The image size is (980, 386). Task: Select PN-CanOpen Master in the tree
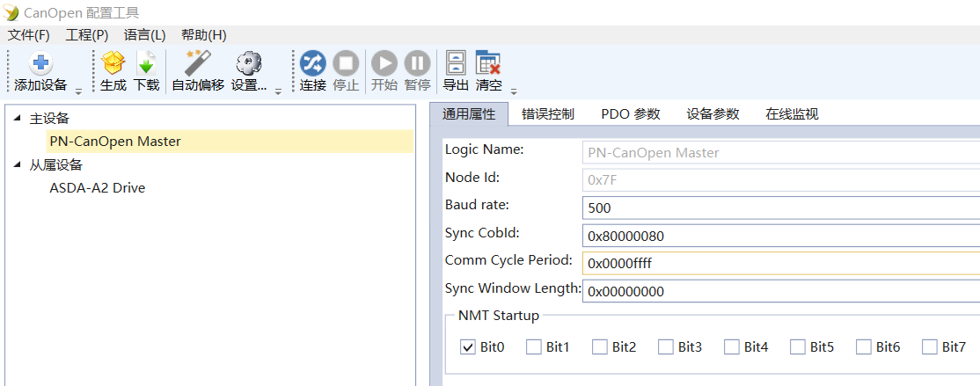(x=230, y=142)
